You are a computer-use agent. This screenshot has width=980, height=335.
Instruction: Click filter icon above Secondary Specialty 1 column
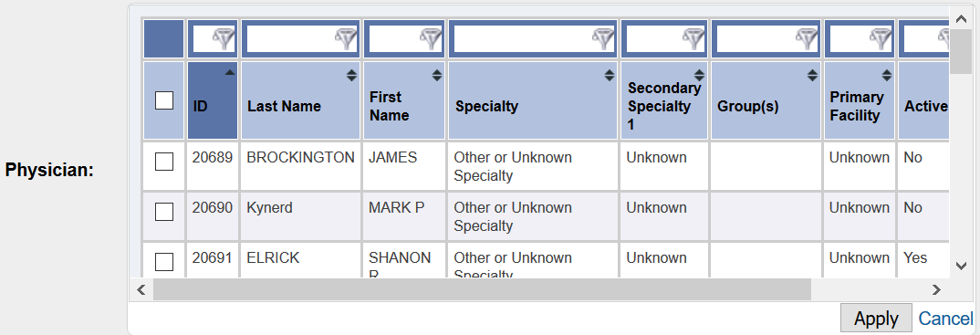693,39
